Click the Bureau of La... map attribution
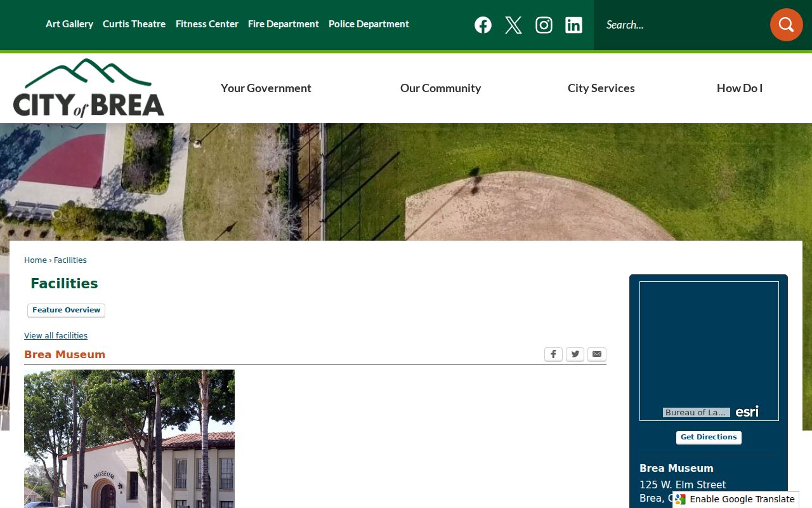Screen dimensions: 812x508 pyautogui.click(x=696, y=413)
